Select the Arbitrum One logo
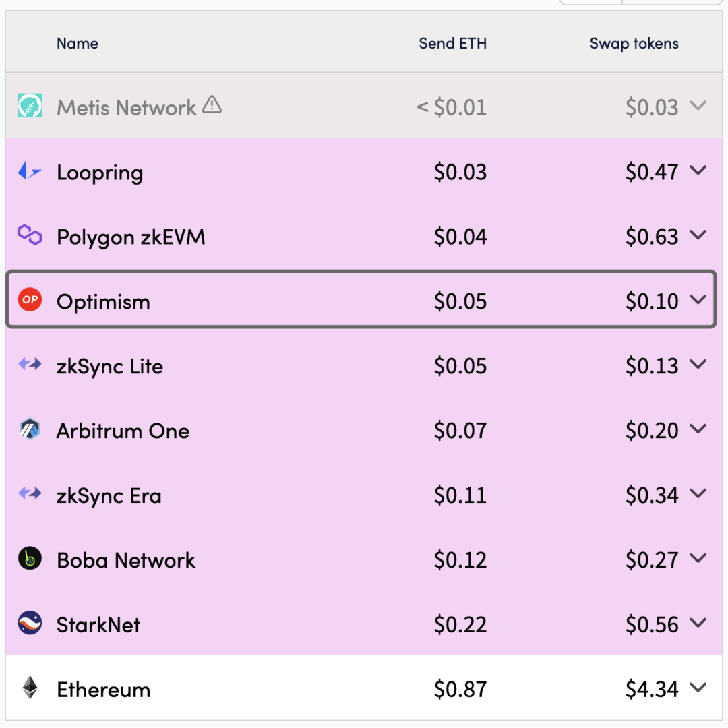 click(29, 429)
